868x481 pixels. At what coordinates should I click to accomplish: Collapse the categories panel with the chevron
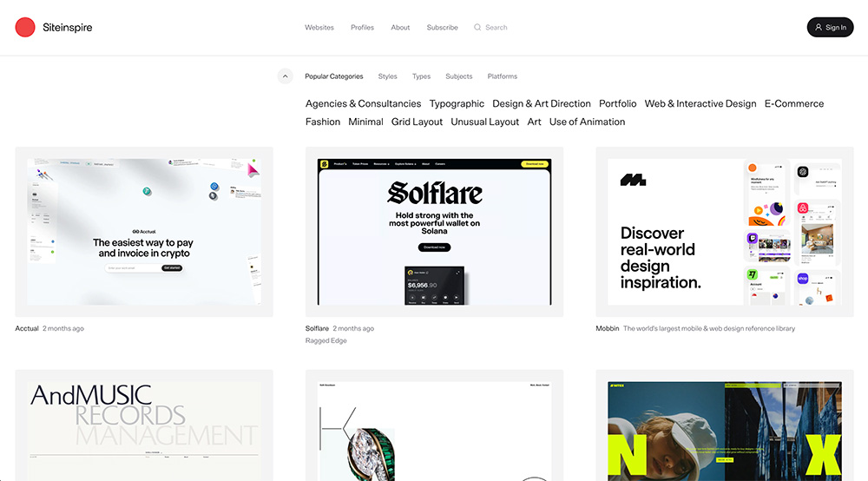[x=285, y=76]
